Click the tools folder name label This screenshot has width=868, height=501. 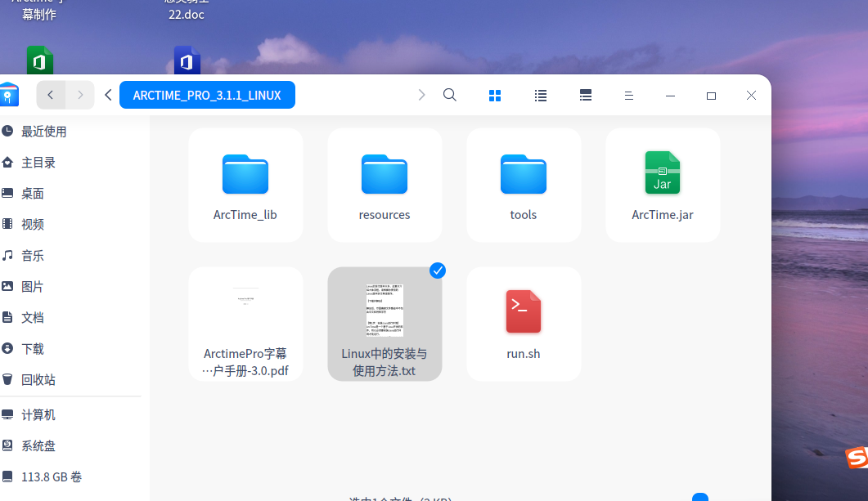pos(523,215)
